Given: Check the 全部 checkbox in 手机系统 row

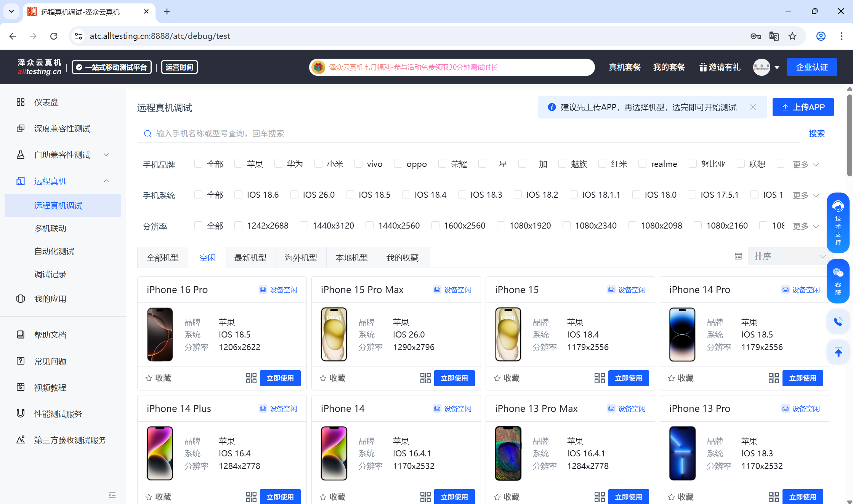Looking at the screenshot, I should (198, 195).
